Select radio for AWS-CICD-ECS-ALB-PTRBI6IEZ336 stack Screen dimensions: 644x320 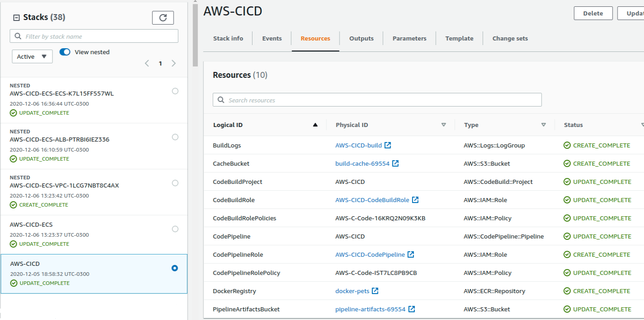coord(175,137)
